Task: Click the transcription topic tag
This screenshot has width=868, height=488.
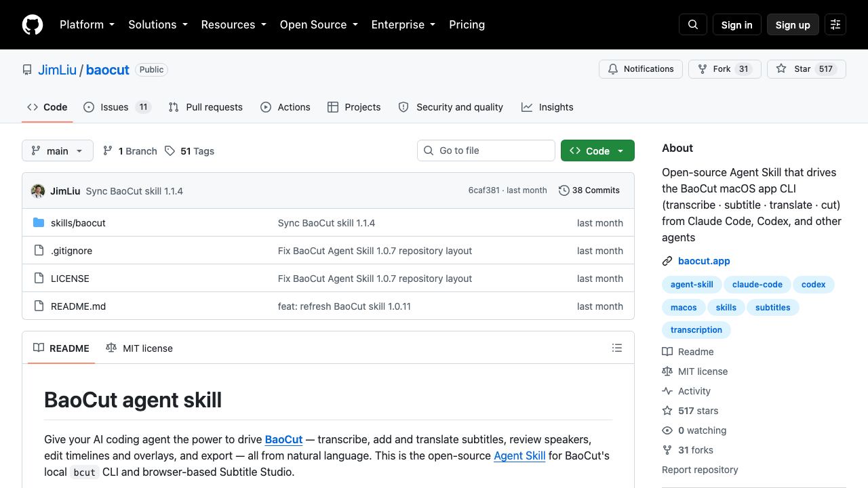Action: pos(696,330)
